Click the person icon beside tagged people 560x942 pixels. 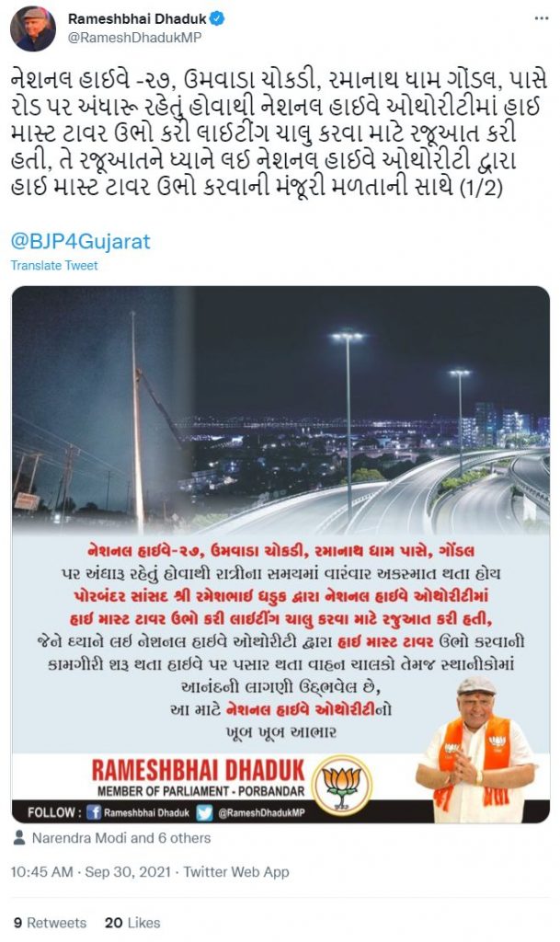[x=19, y=837]
